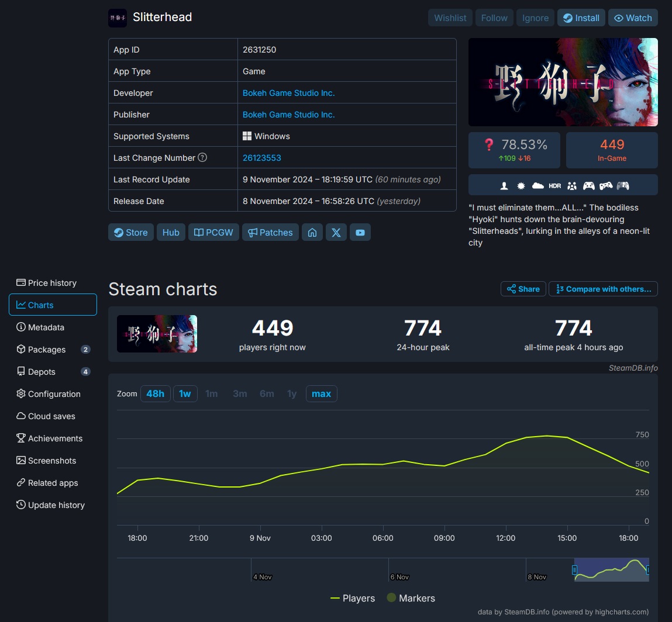Click the angled PlayStation gamepad icon
Screen dimensions: 672x622
coord(605,185)
